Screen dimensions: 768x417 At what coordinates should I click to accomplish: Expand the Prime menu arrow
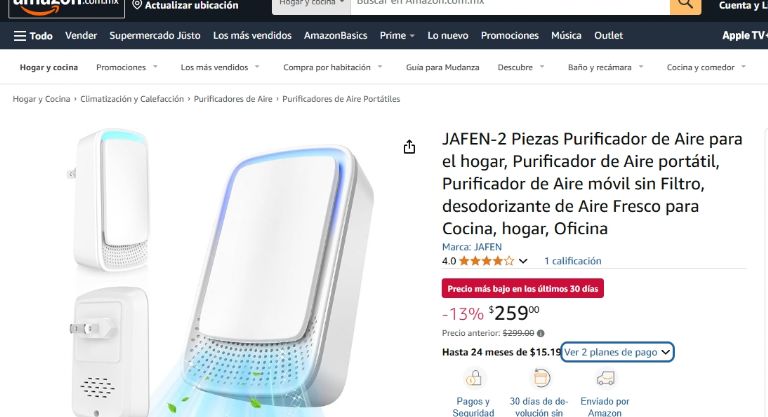click(412, 36)
